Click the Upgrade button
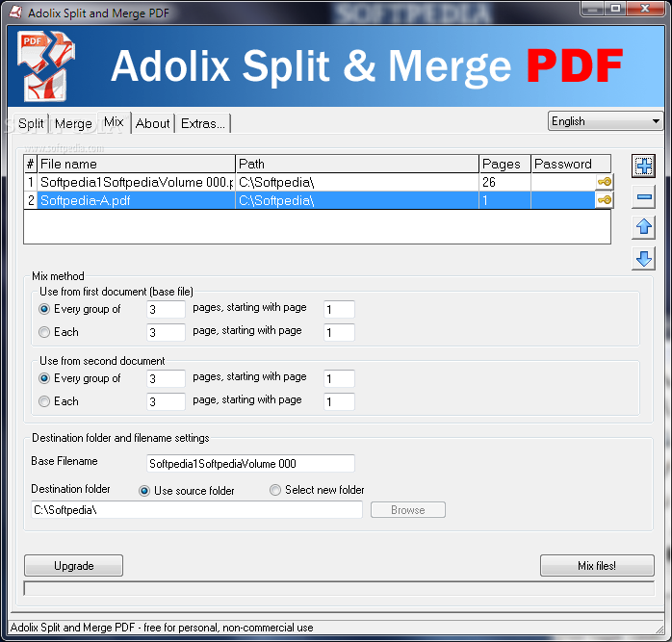This screenshot has width=672, height=642. (x=74, y=566)
